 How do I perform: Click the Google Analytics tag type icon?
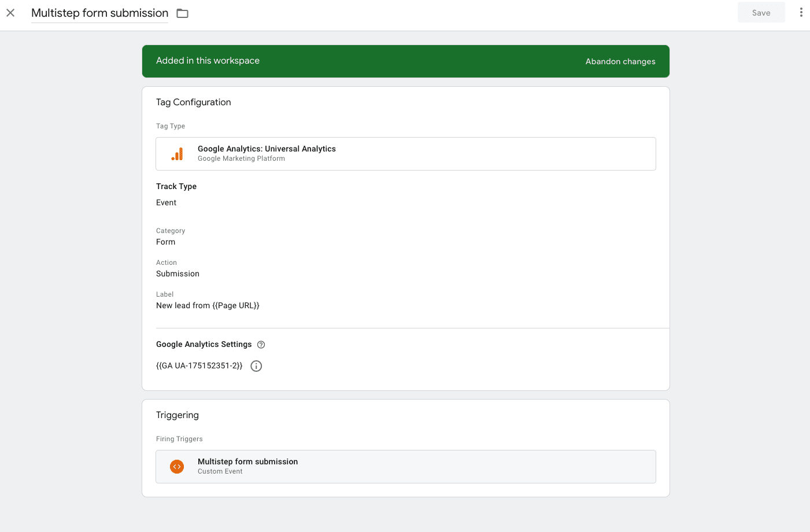pyautogui.click(x=177, y=153)
